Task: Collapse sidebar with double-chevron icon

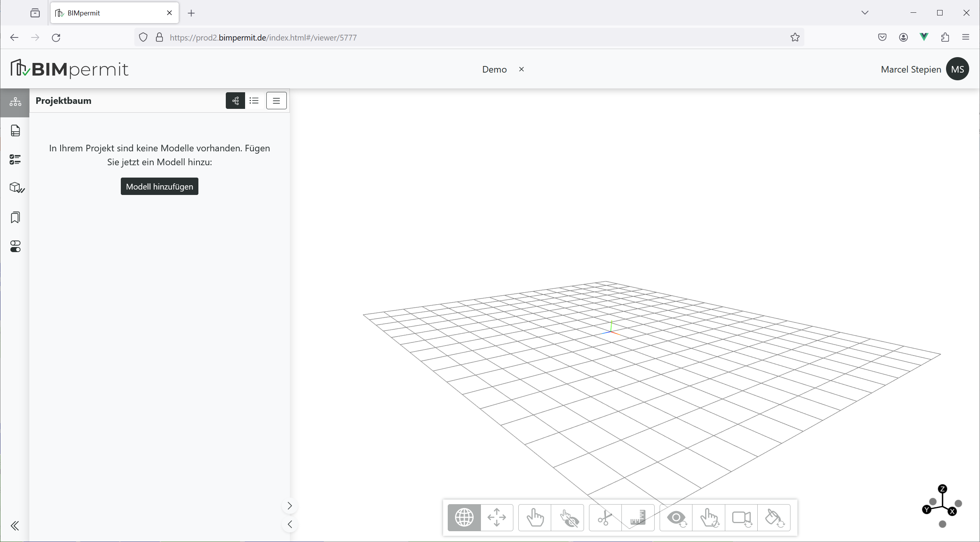Action: point(15,526)
